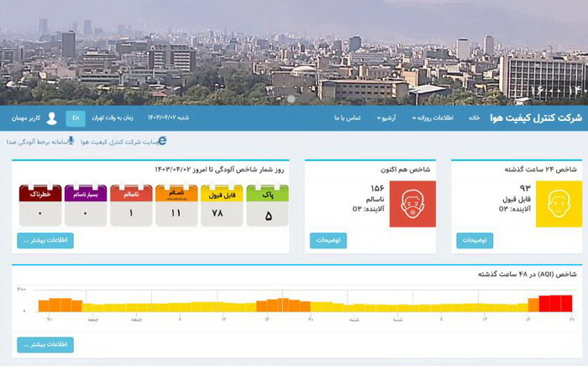Click the شاخص (AQI) در ۴۸ ساعت گذشته heading

tap(528, 274)
